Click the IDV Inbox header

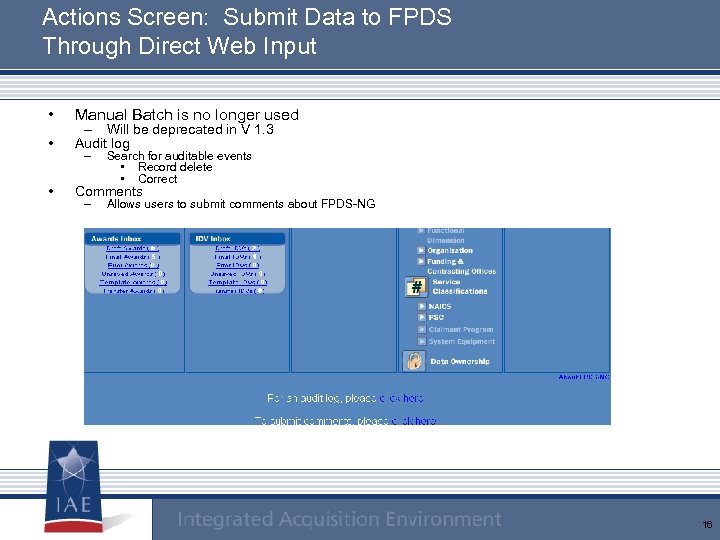coord(237,239)
